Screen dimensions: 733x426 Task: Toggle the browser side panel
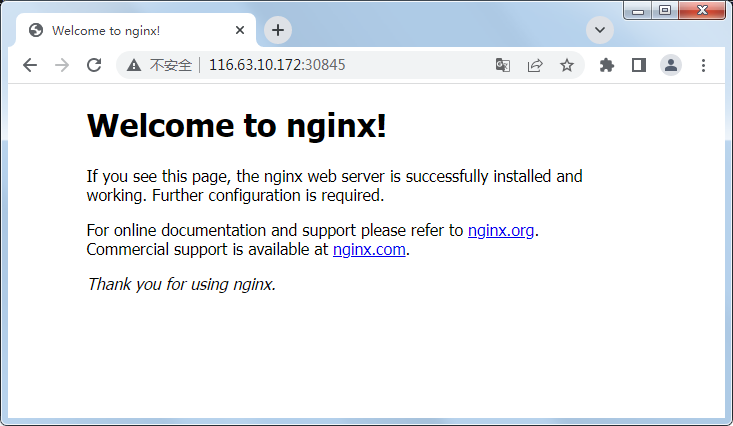639,65
